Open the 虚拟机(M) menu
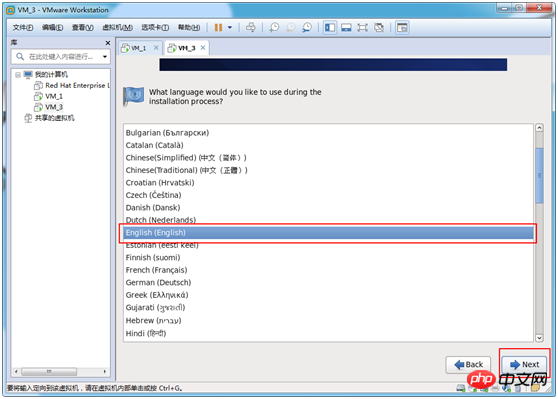 click(117, 27)
